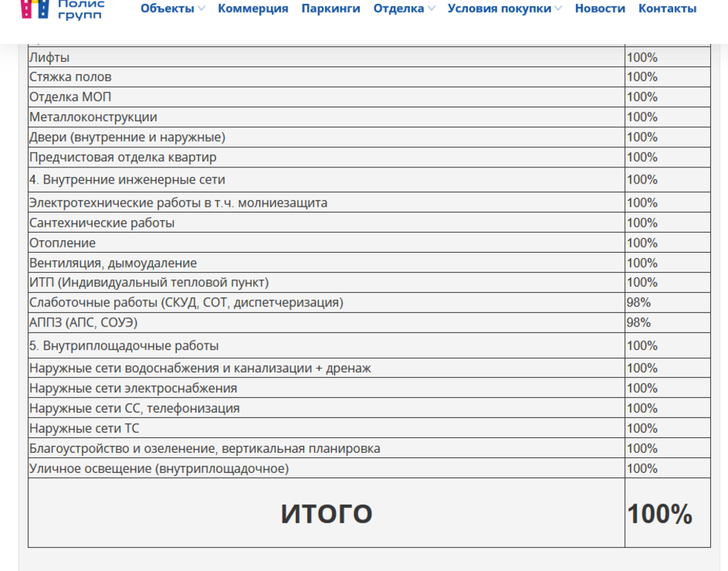
Task: Expand the Отделка dropdown arrow
Action: point(432,8)
